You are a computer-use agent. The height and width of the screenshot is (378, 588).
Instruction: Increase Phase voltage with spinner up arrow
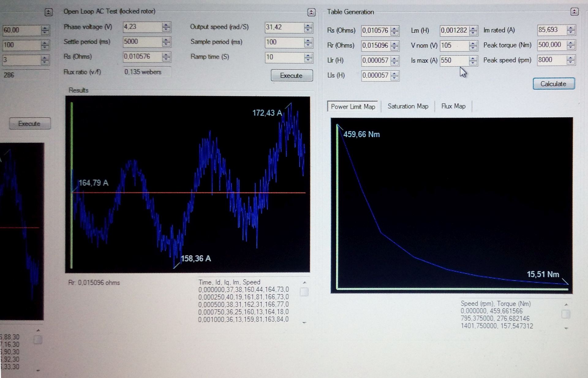166,25
